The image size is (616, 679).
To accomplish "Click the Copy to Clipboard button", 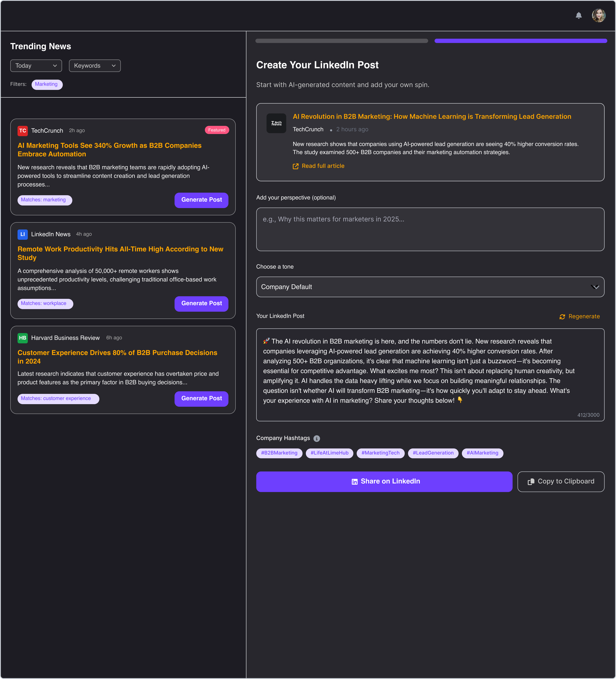I will (x=561, y=482).
